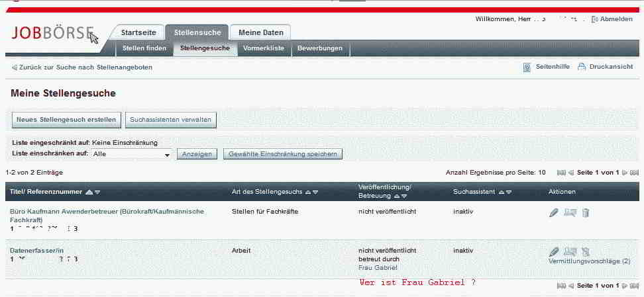Go to next page in top pagination
644x297 pixels.
point(624,173)
